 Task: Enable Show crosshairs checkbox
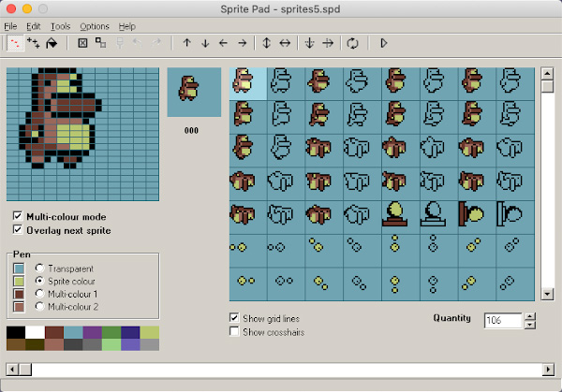(234, 331)
